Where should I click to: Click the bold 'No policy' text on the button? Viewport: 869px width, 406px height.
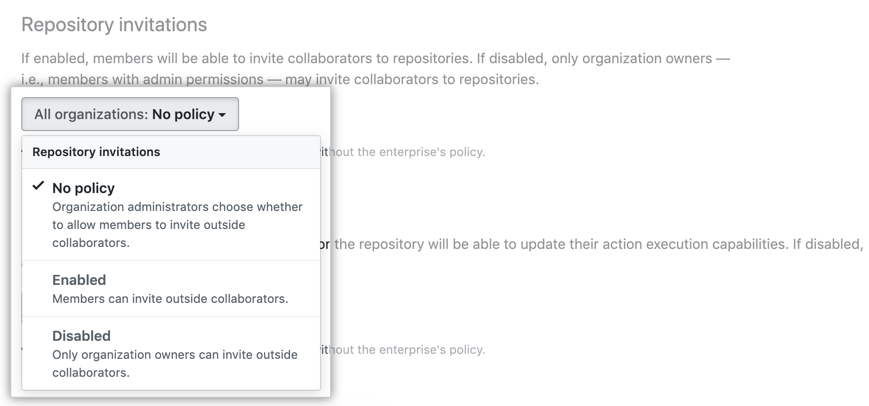[x=183, y=115]
